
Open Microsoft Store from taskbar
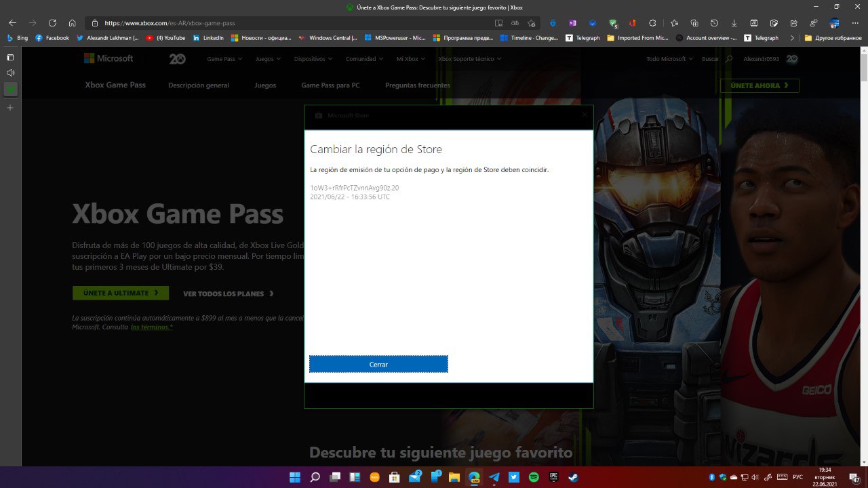[394, 477]
